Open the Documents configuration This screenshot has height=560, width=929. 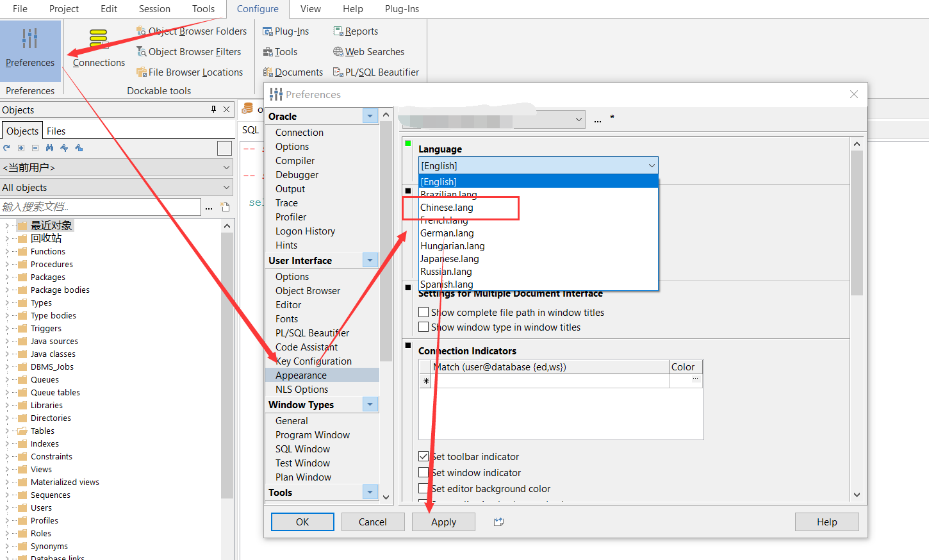point(293,72)
